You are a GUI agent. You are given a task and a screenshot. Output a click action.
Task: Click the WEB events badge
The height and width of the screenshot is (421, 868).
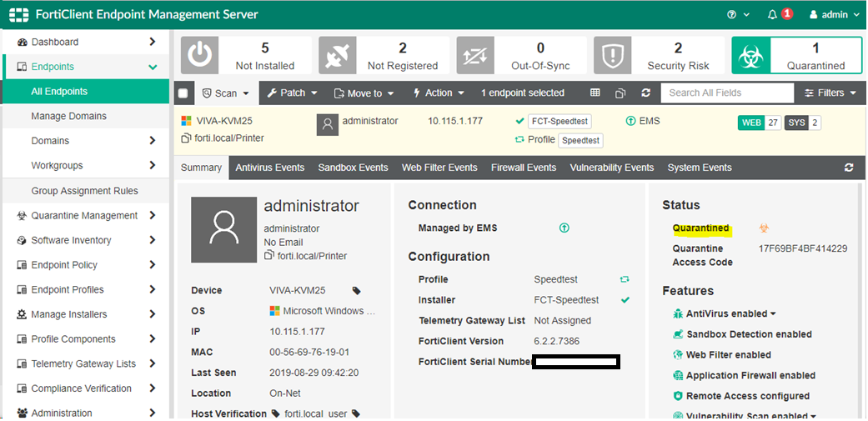[751, 123]
